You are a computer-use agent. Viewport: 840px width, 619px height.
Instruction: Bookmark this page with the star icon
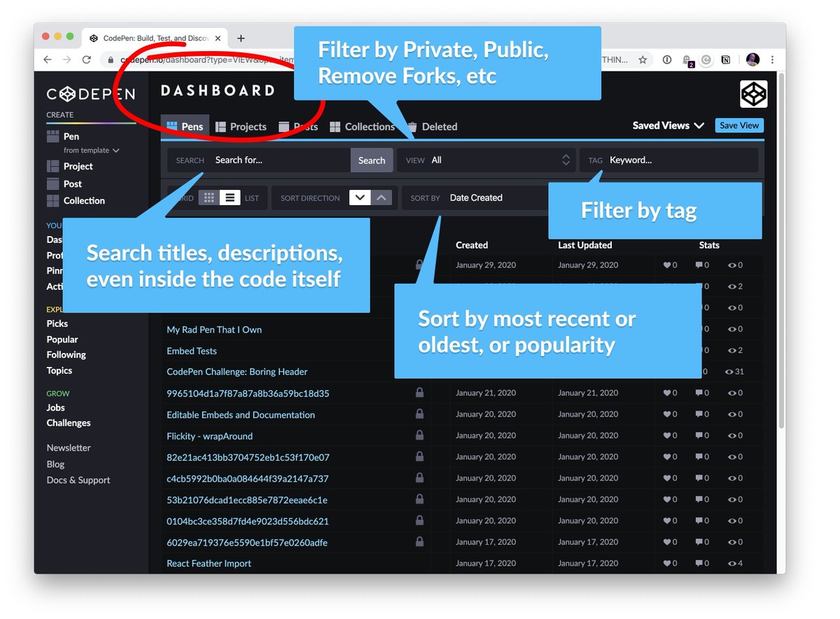(x=643, y=60)
